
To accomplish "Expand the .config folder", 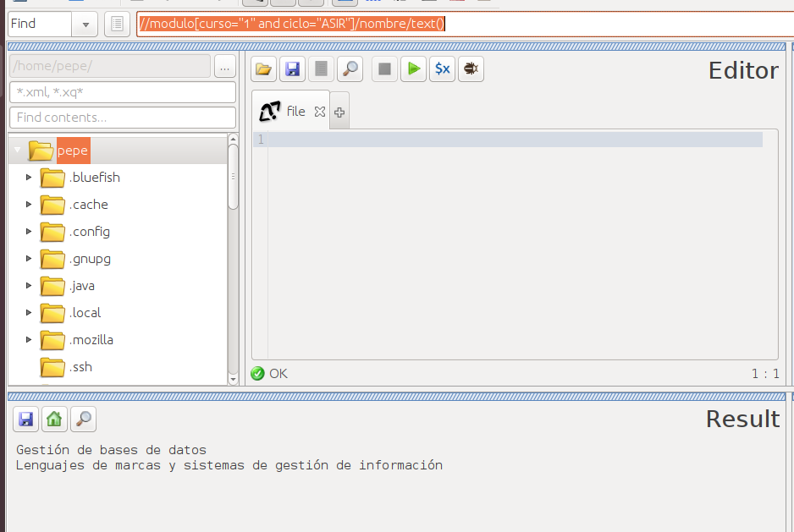I will click(x=29, y=232).
